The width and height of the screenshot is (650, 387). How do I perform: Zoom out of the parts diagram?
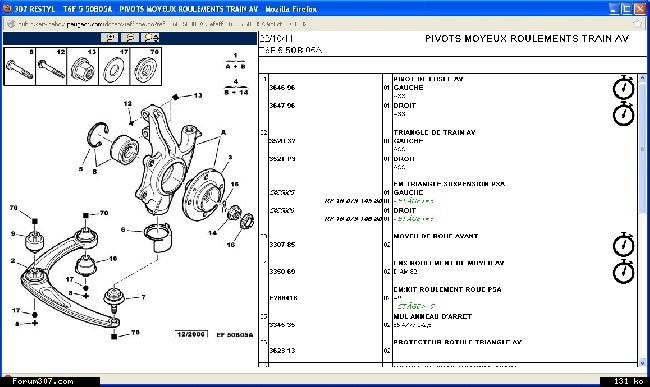[130, 38]
